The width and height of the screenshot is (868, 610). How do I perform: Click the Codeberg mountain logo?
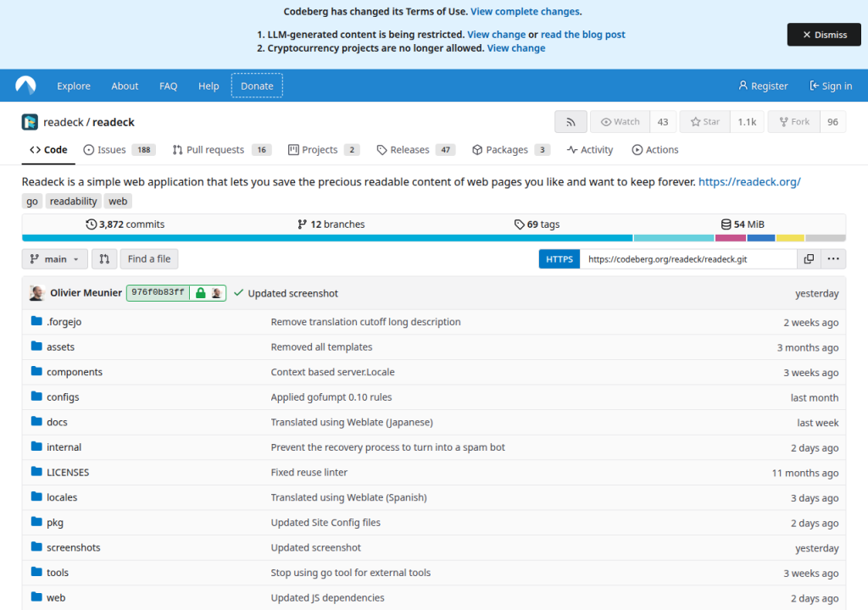click(x=25, y=86)
